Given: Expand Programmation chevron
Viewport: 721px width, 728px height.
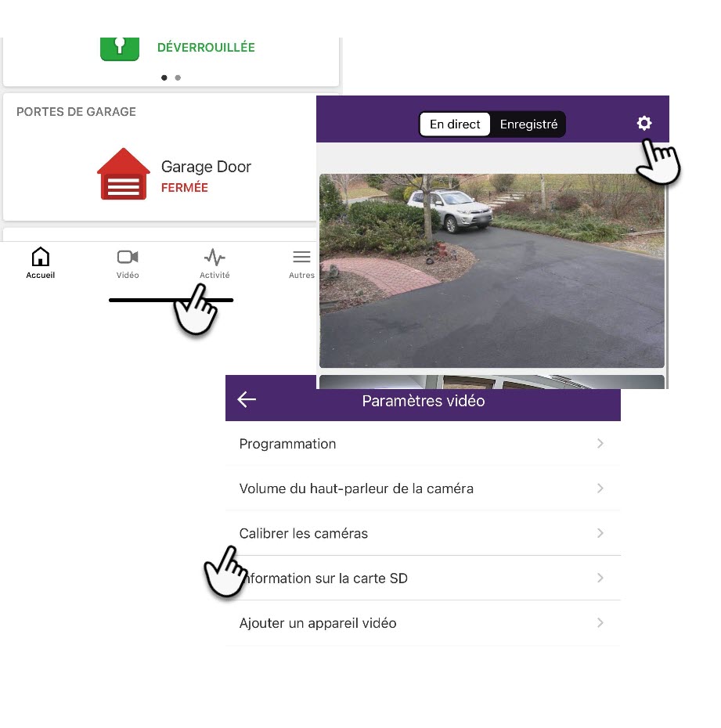Looking at the screenshot, I should 600,443.
